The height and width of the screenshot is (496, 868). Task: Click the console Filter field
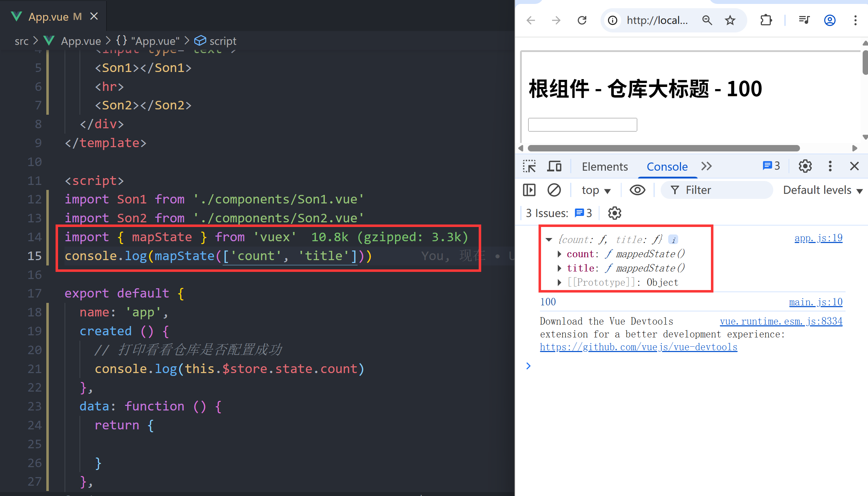point(717,190)
